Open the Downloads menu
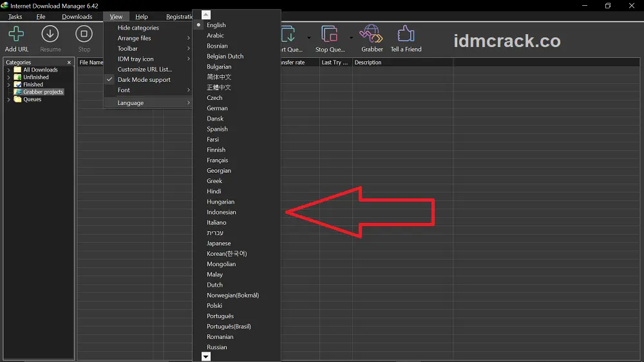This screenshot has width=644, height=362. tap(77, 17)
